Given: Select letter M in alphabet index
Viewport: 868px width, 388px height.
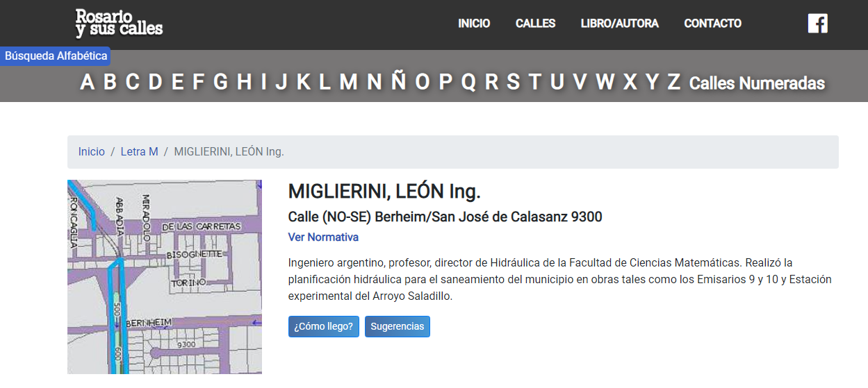Looking at the screenshot, I should pyautogui.click(x=348, y=82).
